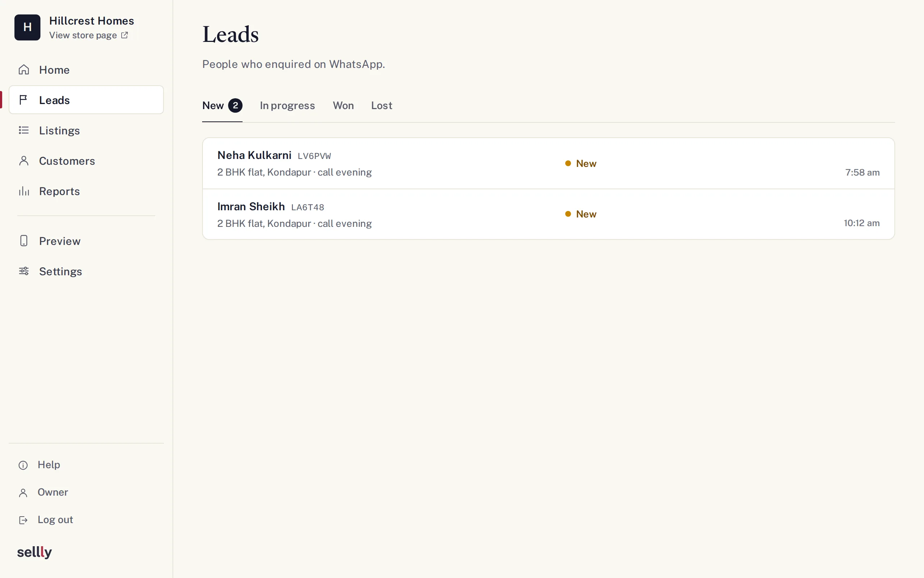Click the Reports bar chart icon

[24, 191]
